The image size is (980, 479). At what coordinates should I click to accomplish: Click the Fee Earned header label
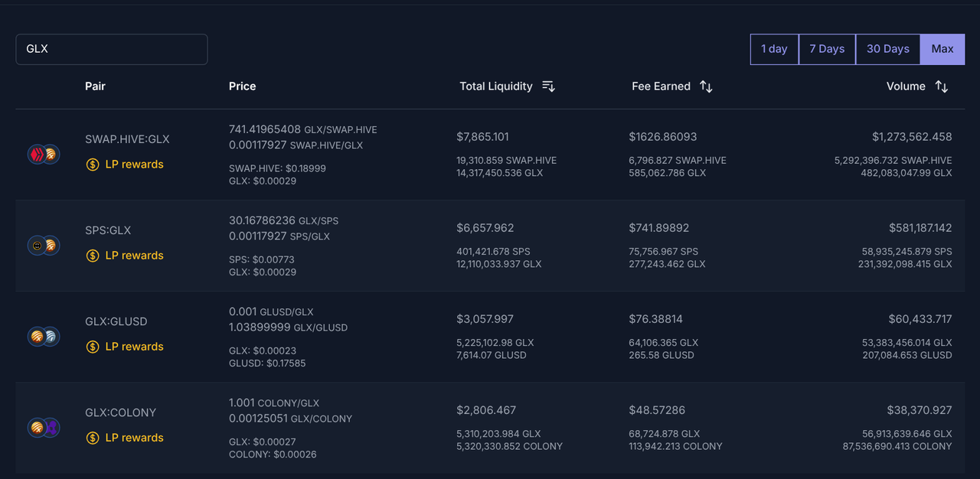(661, 86)
